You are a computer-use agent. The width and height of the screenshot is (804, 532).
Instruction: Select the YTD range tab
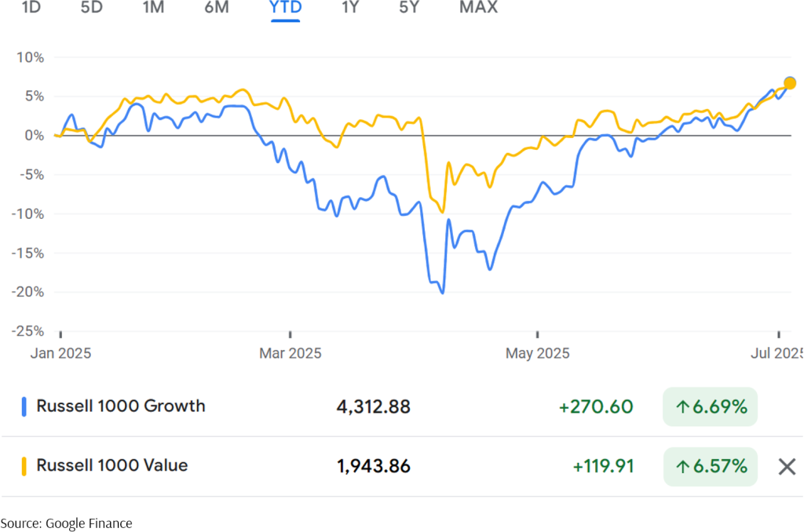[x=286, y=8]
